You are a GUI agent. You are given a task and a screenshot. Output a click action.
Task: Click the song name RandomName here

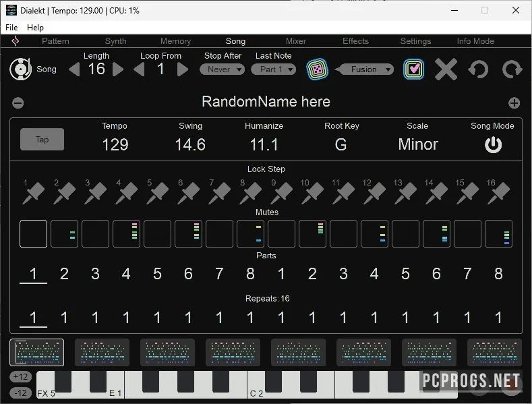[266, 102]
